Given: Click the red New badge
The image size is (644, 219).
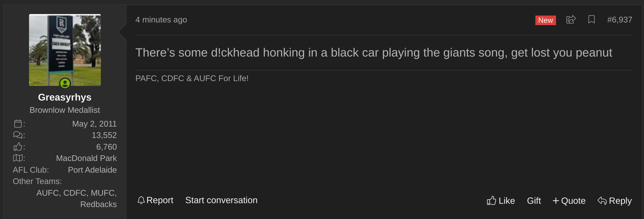Looking at the screenshot, I should tap(546, 20).
